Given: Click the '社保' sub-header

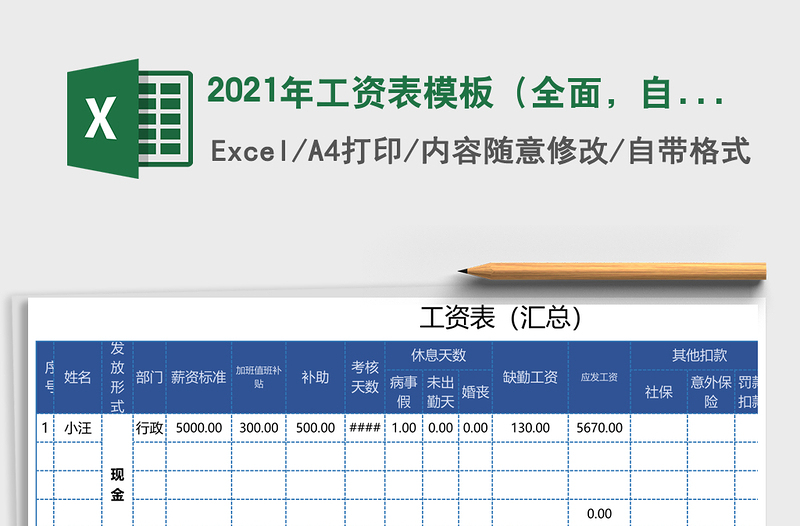Looking at the screenshot, I should [x=659, y=392].
